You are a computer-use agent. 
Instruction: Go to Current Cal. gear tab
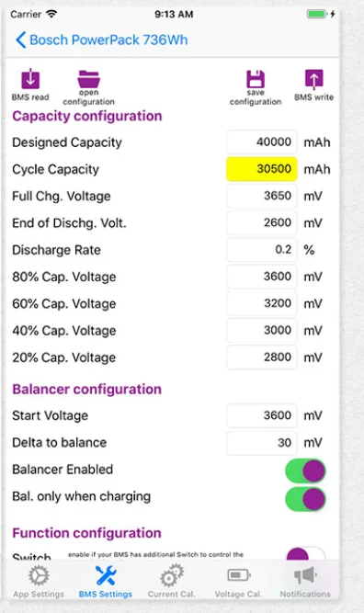coord(172,582)
